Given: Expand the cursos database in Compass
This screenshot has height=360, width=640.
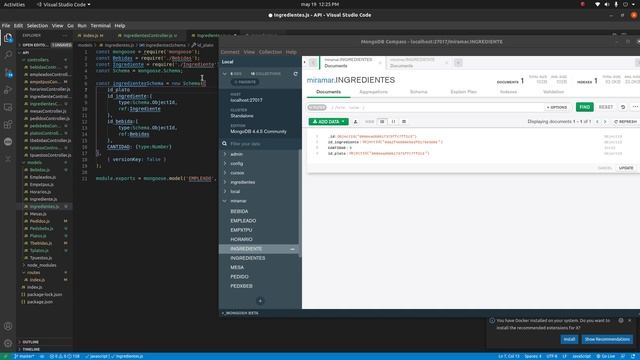Looking at the screenshot, I should click(x=225, y=173).
